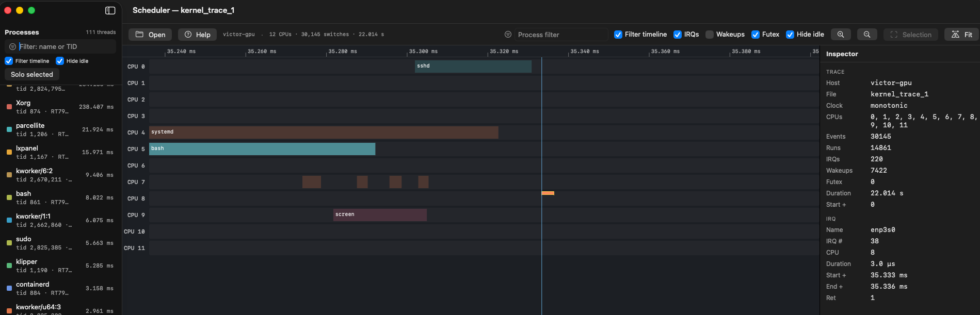Select the orange IRQ marker on CPU 8
The height and width of the screenshot is (315, 980).
[548, 193]
